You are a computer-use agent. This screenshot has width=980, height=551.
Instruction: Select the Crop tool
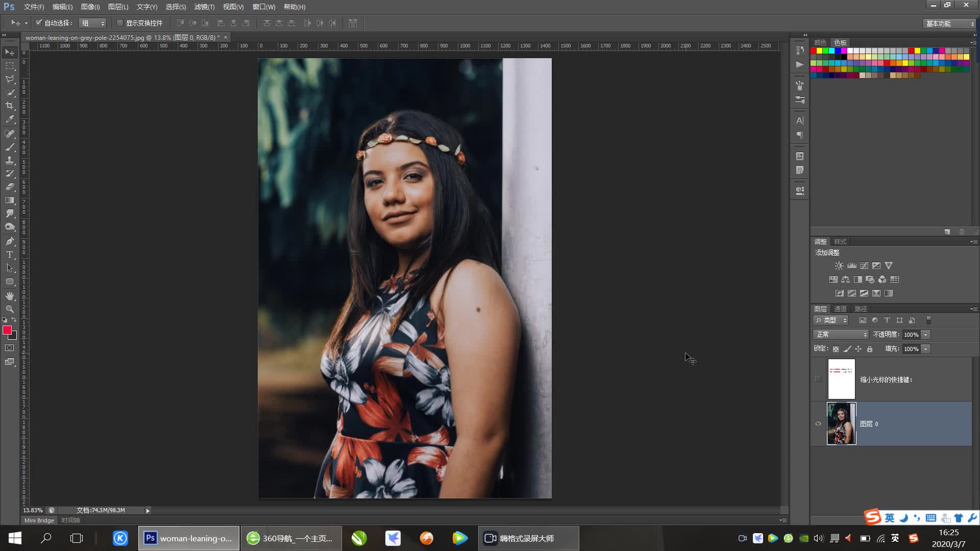[10, 106]
